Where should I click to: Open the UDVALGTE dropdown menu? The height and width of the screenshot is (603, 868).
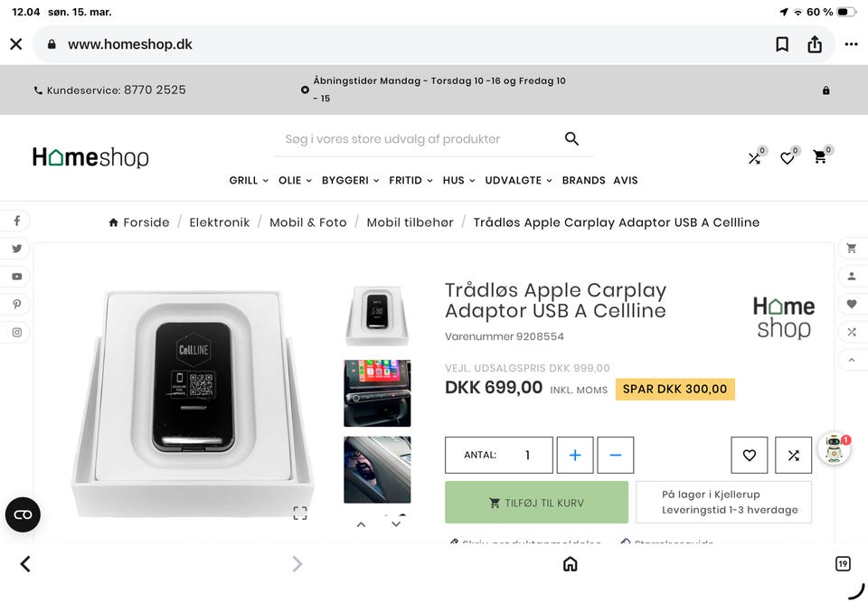click(518, 181)
